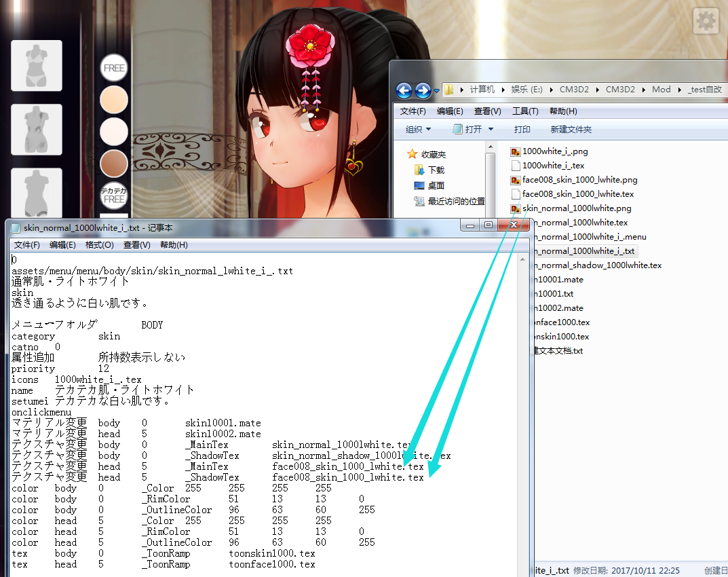Select 娱乐 (E:) in the address breadcrumb
The width and height of the screenshot is (728, 577).
coord(526,89)
